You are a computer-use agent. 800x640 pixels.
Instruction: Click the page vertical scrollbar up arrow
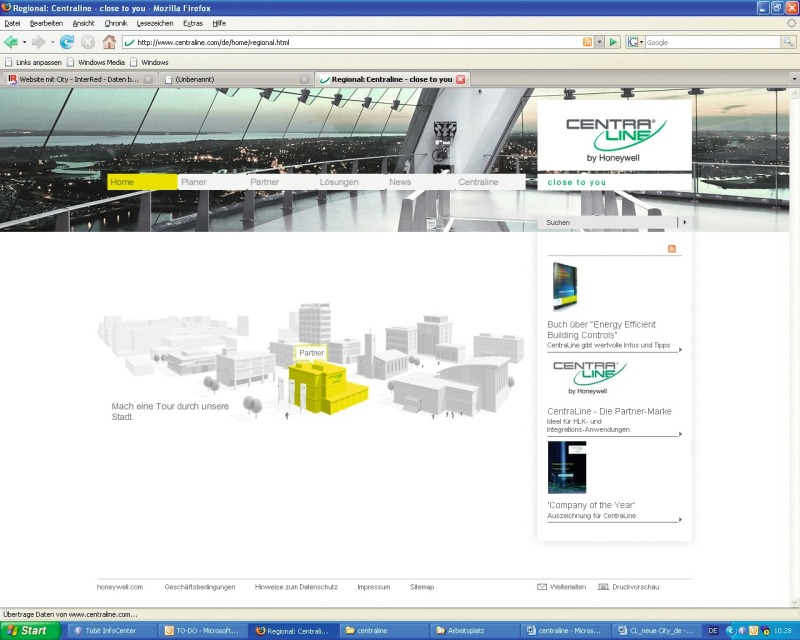coord(794,93)
